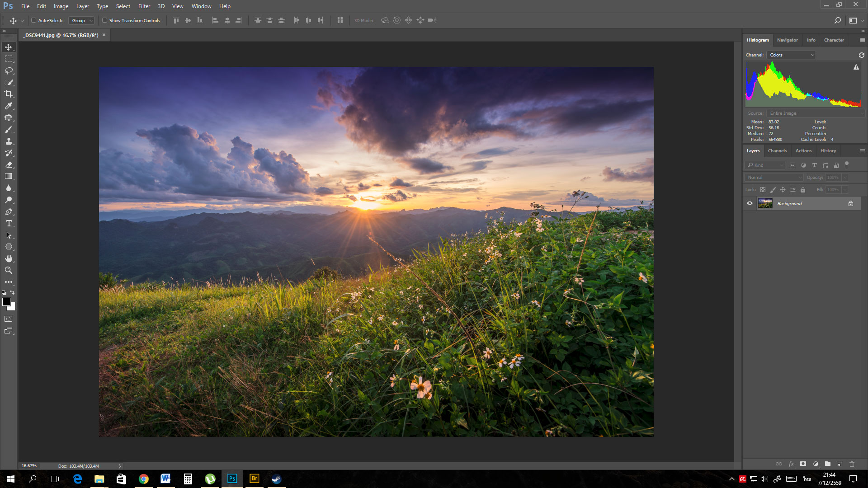
Task: Click the histogram cached data warning triangle
Action: coord(856,67)
